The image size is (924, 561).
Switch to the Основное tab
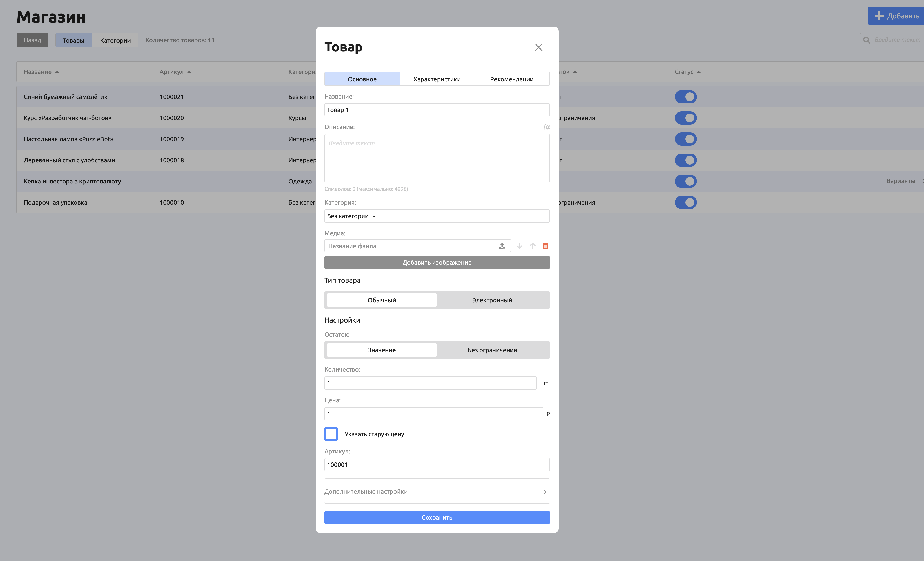tap(362, 79)
